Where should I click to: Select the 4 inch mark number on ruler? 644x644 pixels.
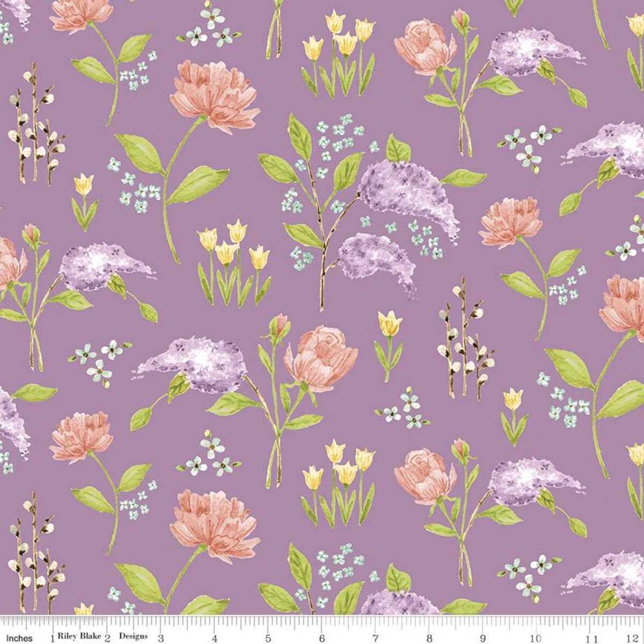point(215,638)
